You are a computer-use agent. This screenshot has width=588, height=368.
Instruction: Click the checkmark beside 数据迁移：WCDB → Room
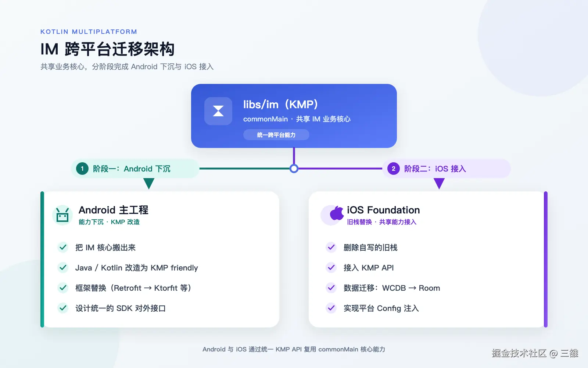(x=331, y=288)
